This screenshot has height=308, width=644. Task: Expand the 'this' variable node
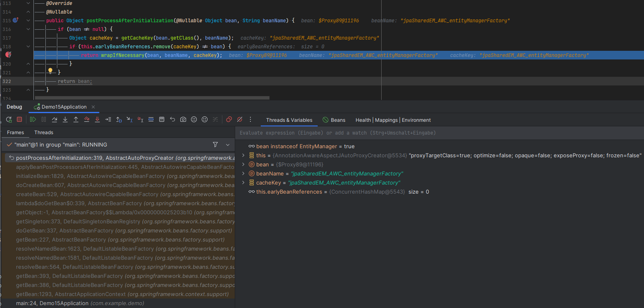coord(243,156)
